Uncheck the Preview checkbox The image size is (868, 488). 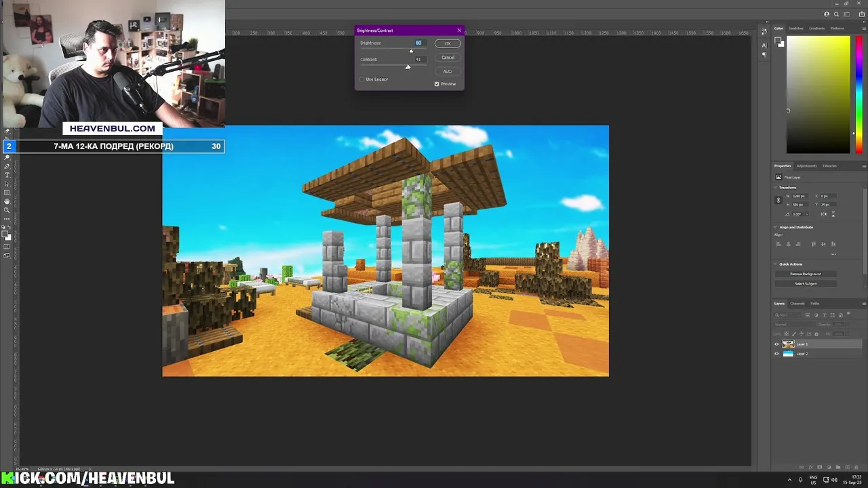point(437,84)
